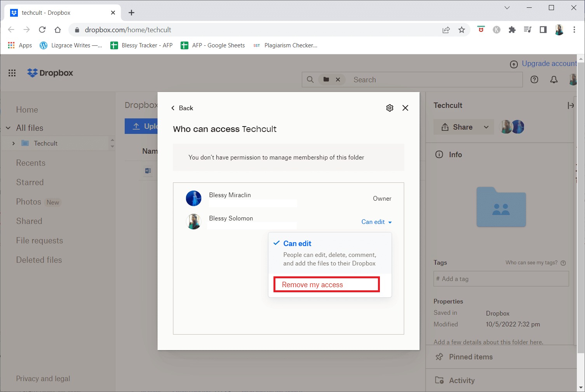585x392 pixels.
Task: Close the access dialog with X
Action: pyautogui.click(x=405, y=108)
